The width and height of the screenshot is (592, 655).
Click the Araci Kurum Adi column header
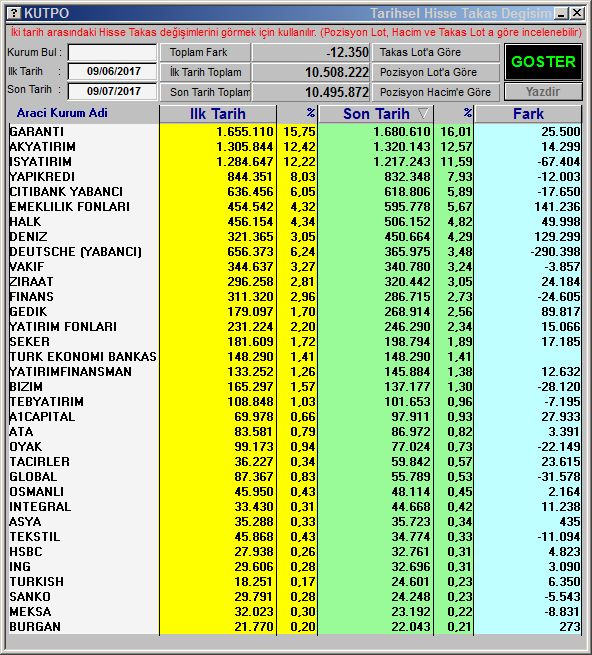(x=62, y=113)
